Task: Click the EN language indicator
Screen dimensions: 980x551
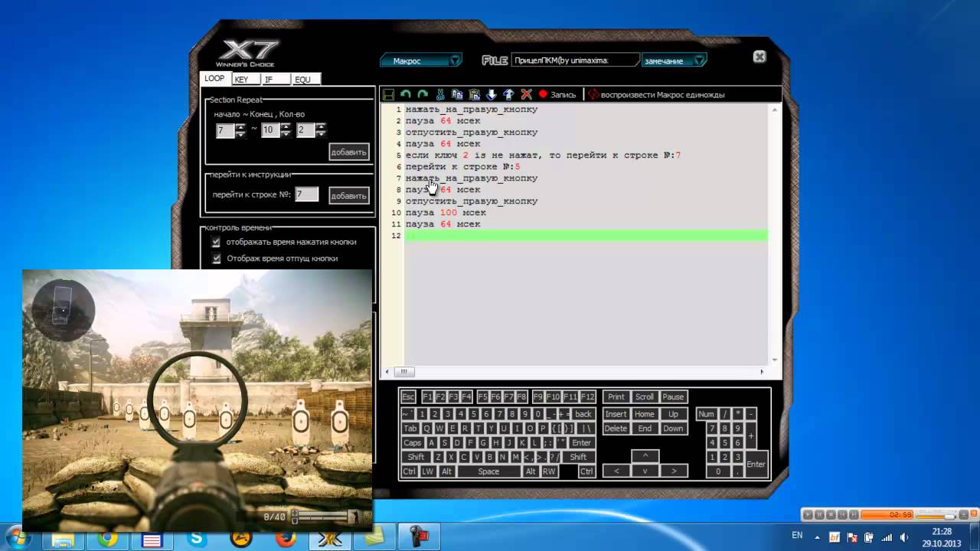Action: (x=797, y=536)
